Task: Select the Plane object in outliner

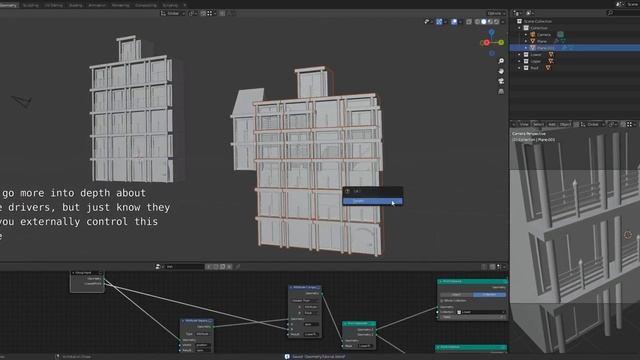Action: (542, 41)
